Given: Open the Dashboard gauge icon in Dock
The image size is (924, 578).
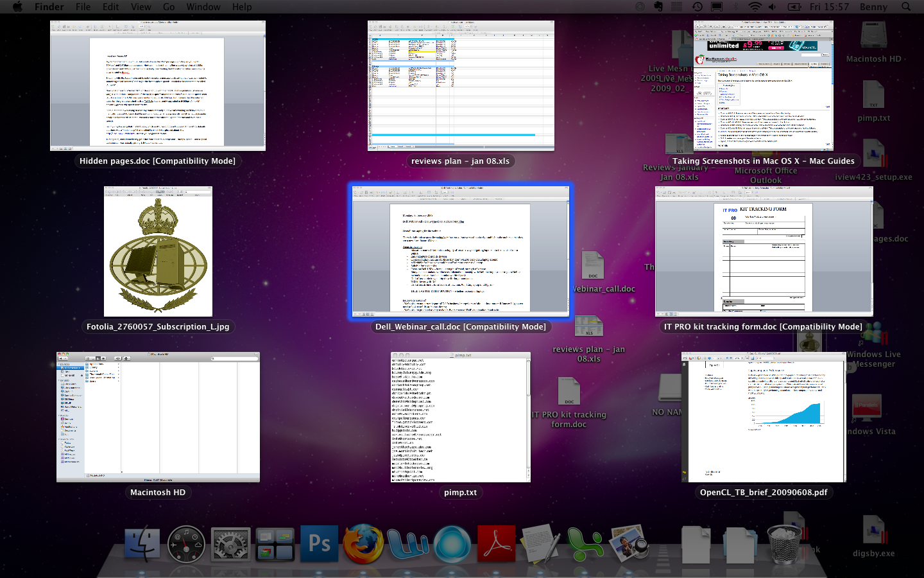Looking at the screenshot, I should [x=186, y=545].
